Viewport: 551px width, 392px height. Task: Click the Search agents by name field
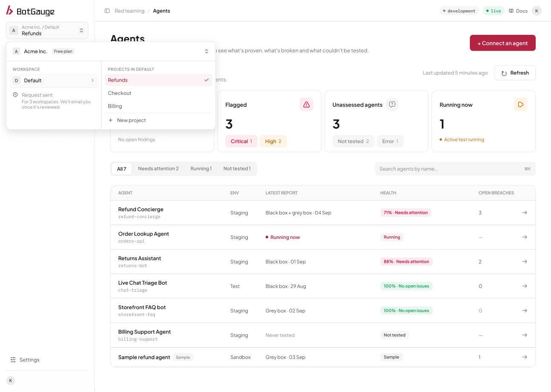pyautogui.click(x=455, y=169)
